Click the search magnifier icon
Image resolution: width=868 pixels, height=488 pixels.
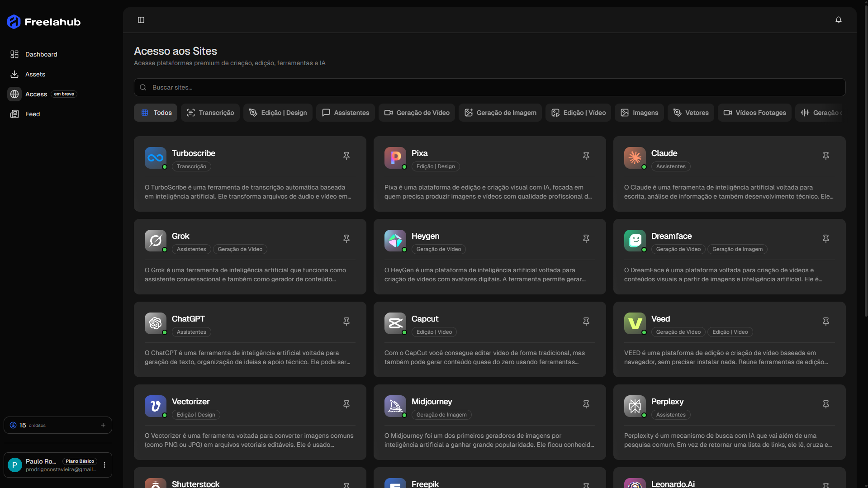(x=143, y=87)
